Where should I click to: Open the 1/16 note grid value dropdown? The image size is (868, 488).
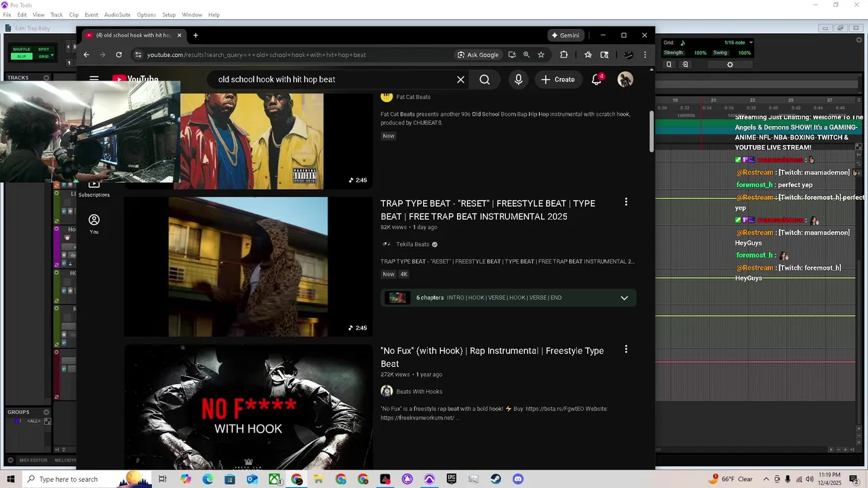tap(751, 43)
